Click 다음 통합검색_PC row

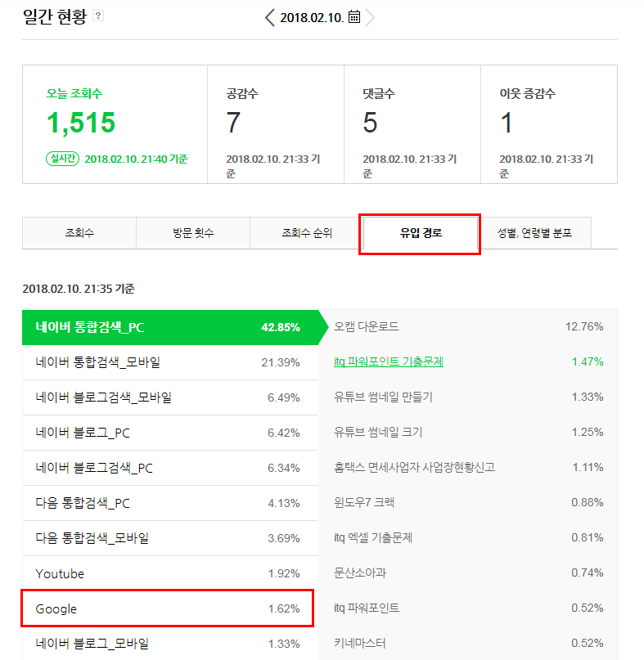(x=169, y=503)
